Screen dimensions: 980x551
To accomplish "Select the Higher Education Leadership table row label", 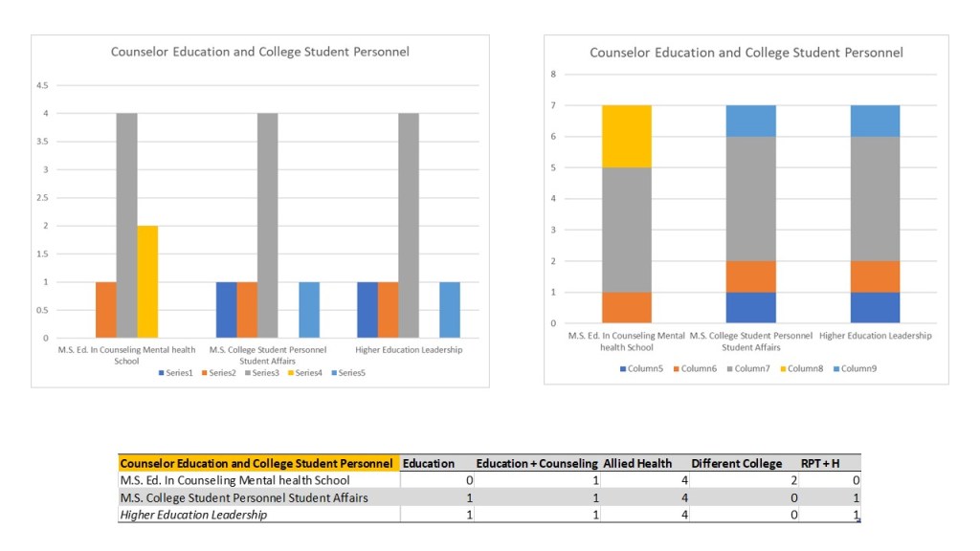I will tap(193, 515).
